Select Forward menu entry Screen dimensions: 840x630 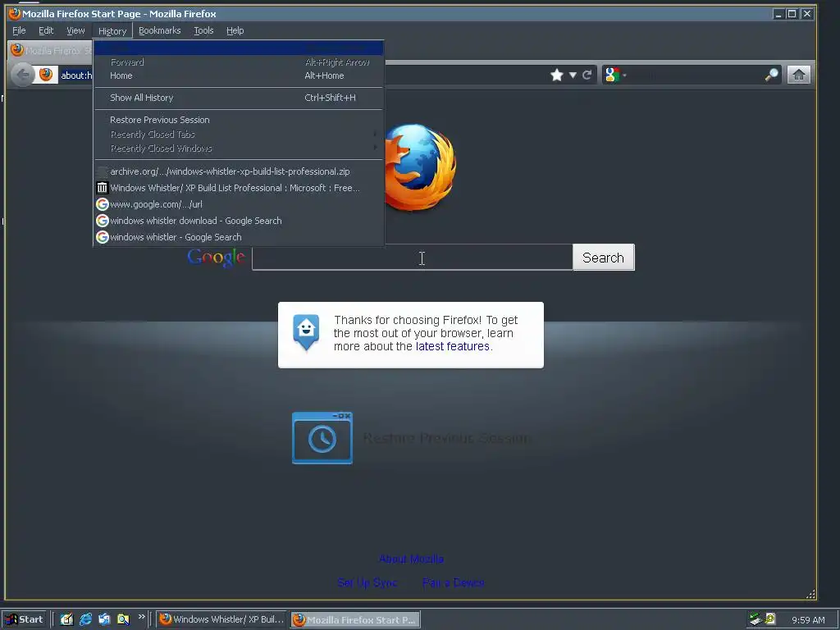click(x=239, y=62)
